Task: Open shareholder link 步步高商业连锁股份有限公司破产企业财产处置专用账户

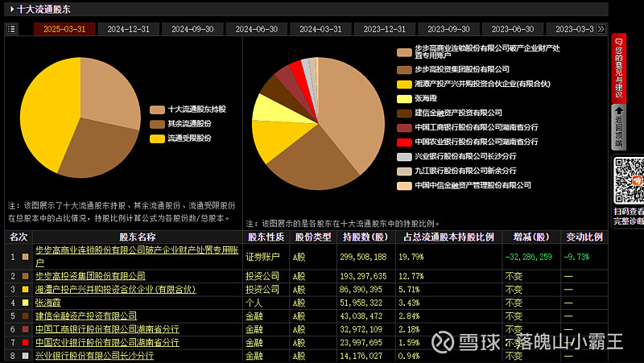Action: [137, 256]
